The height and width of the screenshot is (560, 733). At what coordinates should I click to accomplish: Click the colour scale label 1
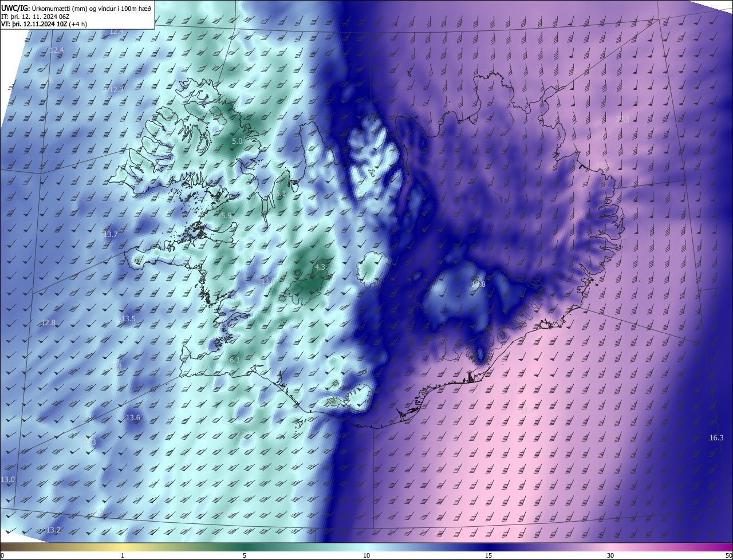(123, 555)
